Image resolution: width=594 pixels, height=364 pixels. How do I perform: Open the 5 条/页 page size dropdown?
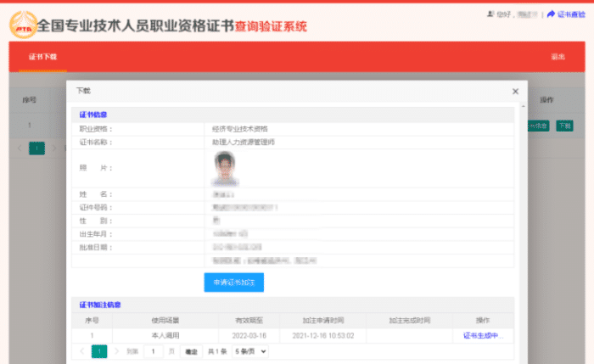tap(250, 351)
